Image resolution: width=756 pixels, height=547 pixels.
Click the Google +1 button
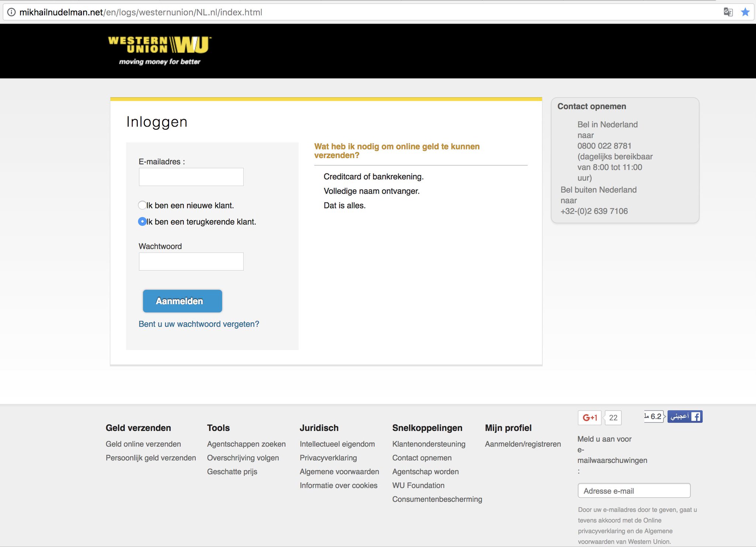(589, 417)
